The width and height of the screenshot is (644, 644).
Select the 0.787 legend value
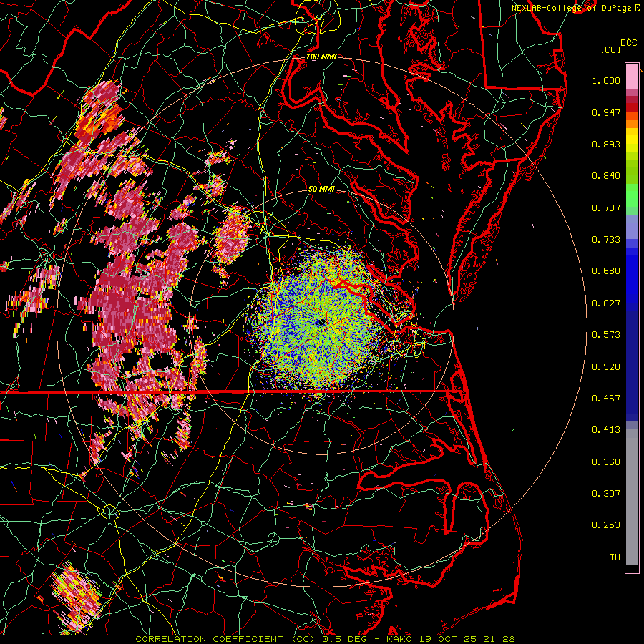(606, 208)
